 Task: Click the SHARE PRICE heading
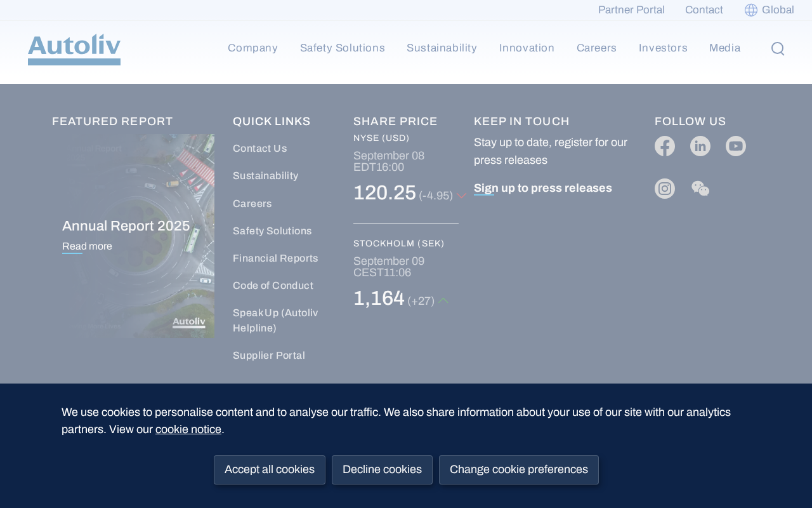395,121
